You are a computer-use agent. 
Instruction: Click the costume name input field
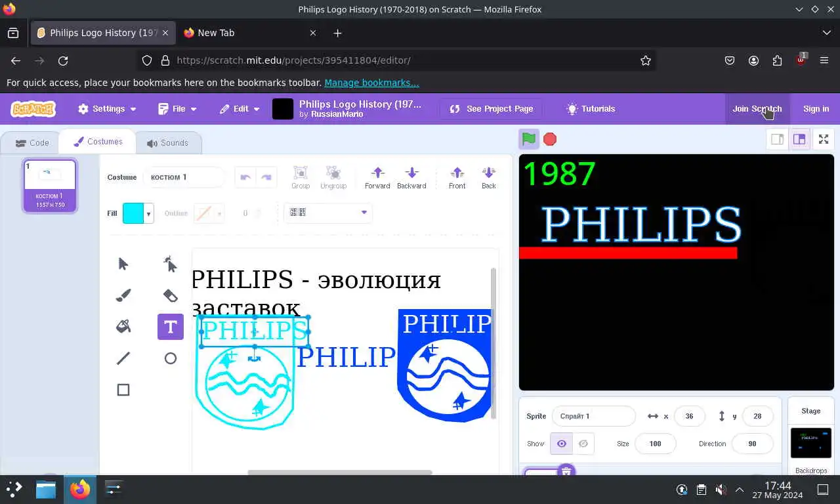pyautogui.click(x=184, y=177)
